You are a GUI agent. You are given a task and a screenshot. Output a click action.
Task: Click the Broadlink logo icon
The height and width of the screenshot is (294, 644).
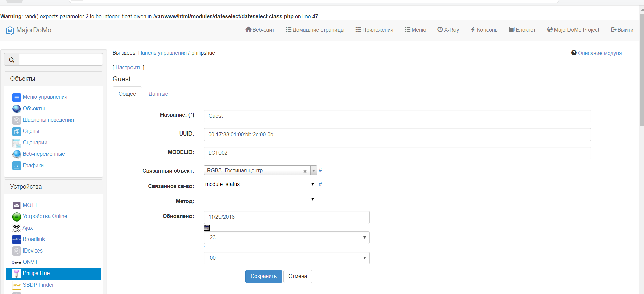(17, 239)
